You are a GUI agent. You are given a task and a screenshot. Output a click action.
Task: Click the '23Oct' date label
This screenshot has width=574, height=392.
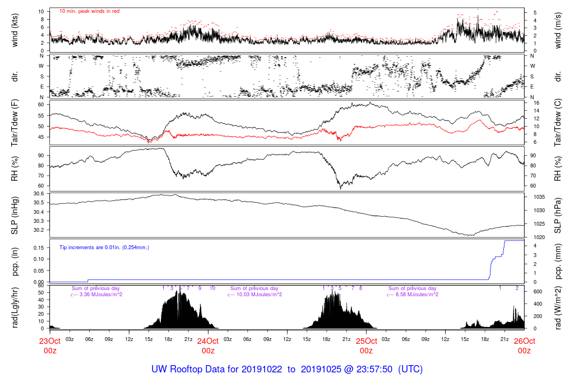[x=50, y=341]
